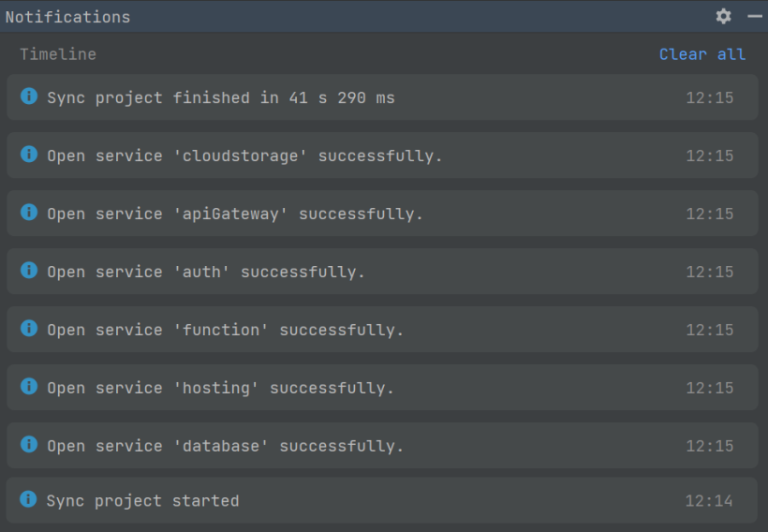Select the 'apiGateway' service notification text
This screenshot has height=532, width=768.
234,214
